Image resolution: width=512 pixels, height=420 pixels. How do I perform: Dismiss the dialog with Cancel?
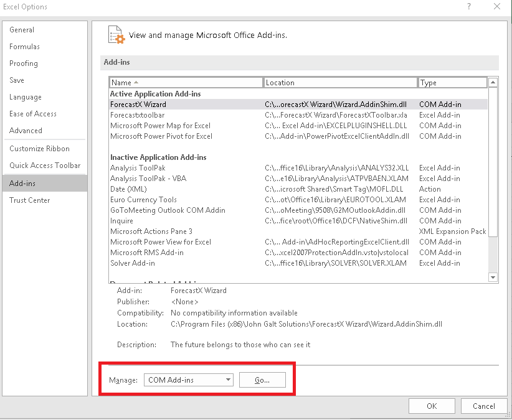click(484, 406)
